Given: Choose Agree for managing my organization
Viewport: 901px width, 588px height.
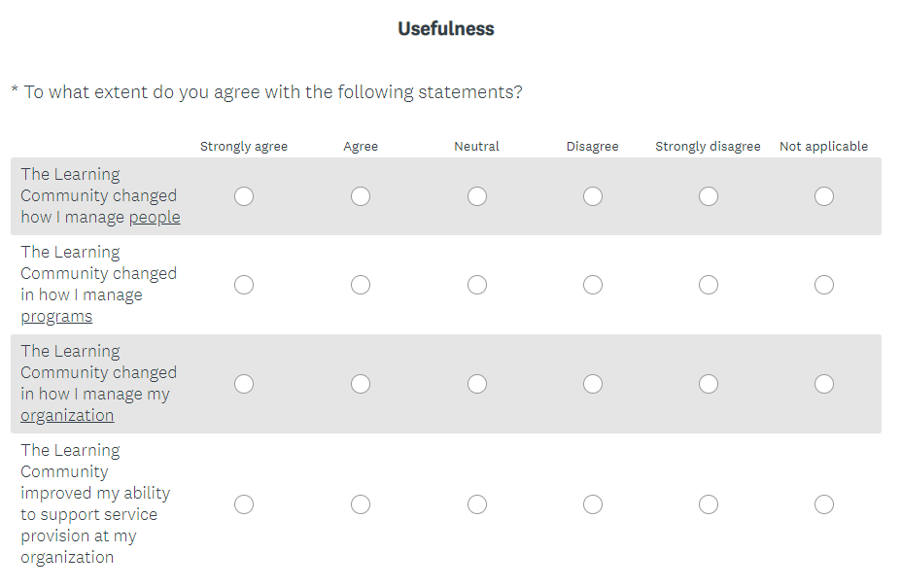Looking at the screenshot, I should click(361, 384).
